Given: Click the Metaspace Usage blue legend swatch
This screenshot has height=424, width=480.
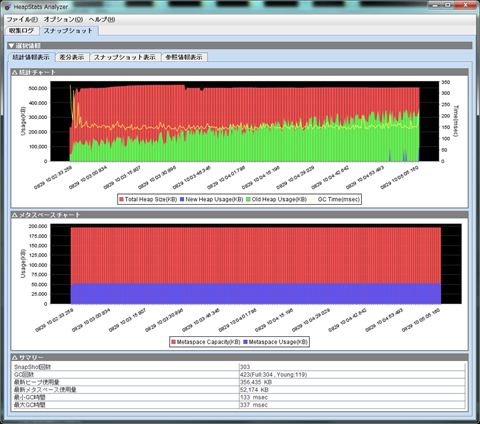Looking at the screenshot, I should (x=246, y=342).
